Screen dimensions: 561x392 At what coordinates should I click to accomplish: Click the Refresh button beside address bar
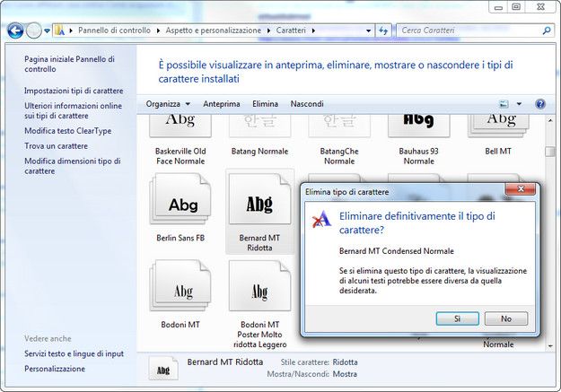click(383, 30)
